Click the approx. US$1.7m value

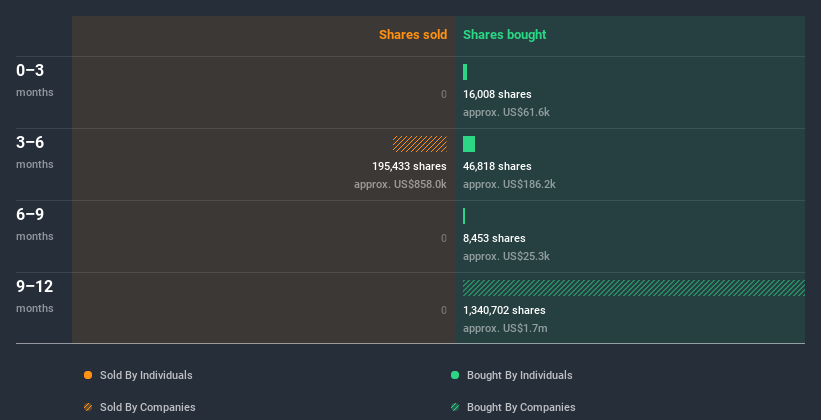[x=505, y=328]
